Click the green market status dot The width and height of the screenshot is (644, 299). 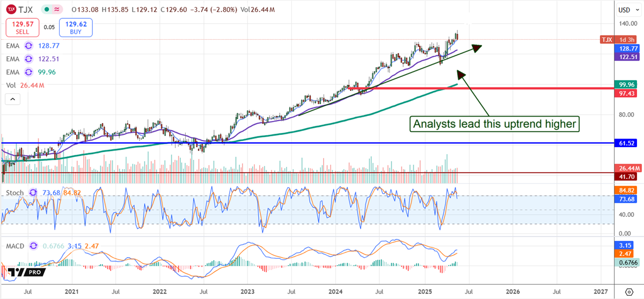pyautogui.click(x=47, y=10)
